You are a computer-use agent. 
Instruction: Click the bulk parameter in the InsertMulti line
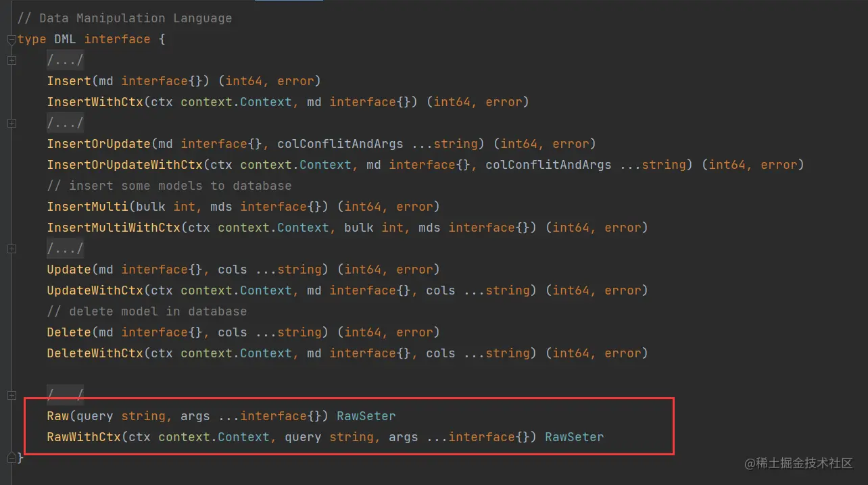point(151,207)
